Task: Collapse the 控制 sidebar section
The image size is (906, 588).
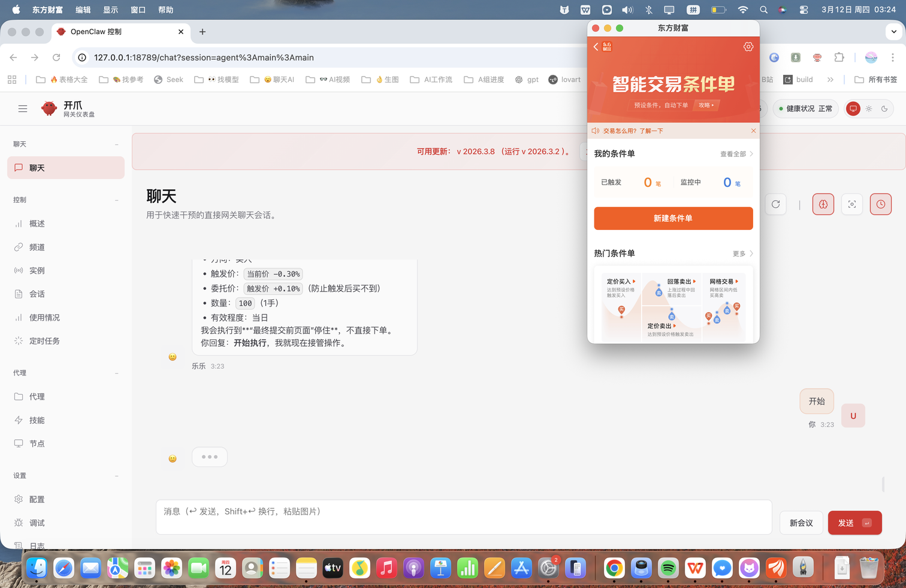Action: (116, 200)
